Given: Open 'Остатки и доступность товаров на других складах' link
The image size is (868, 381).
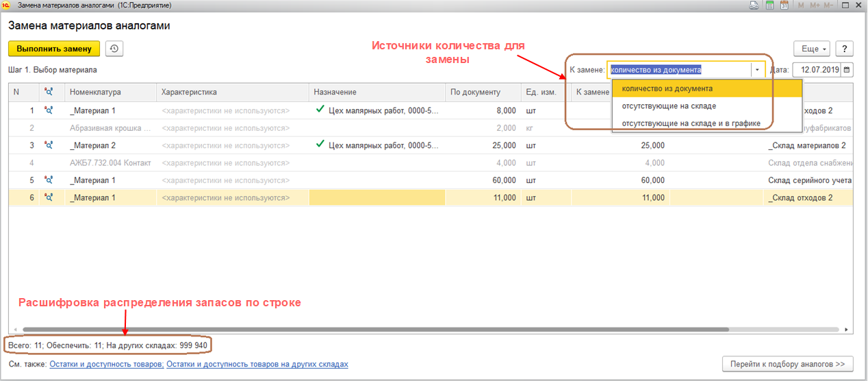Looking at the screenshot, I should coord(257,364).
